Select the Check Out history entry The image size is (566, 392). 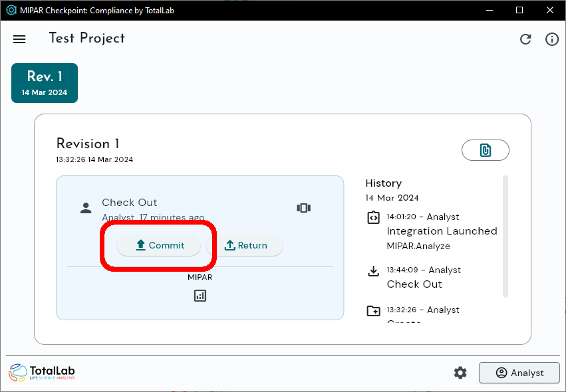tap(414, 284)
